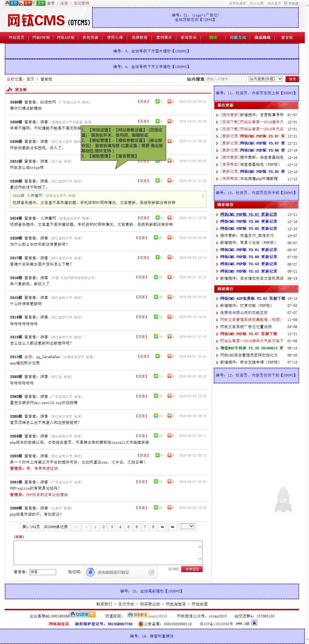The height and width of the screenshot is (644, 309).
Task: Open 视频教程 in the navigation bar
Action: 139,37
